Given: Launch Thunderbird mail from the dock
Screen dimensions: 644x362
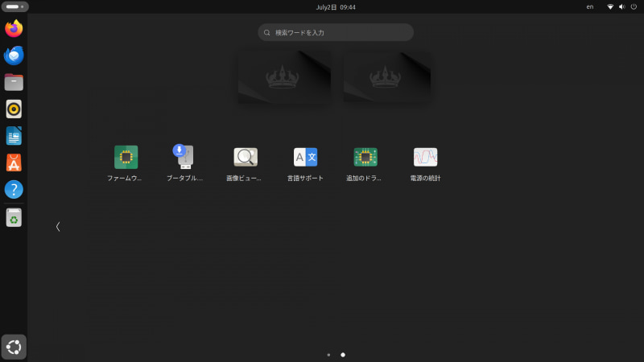Looking at the screenshot, I should (x=14, y=56).
